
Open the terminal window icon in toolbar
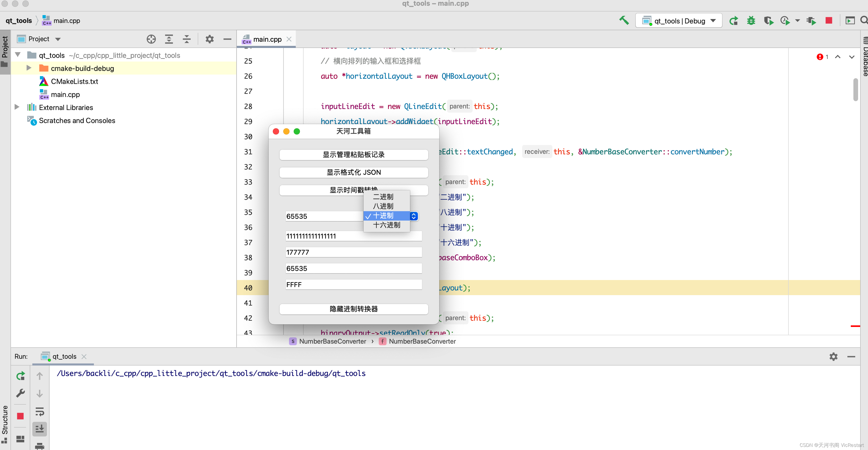pyautogui.click(x=850, y=21)
